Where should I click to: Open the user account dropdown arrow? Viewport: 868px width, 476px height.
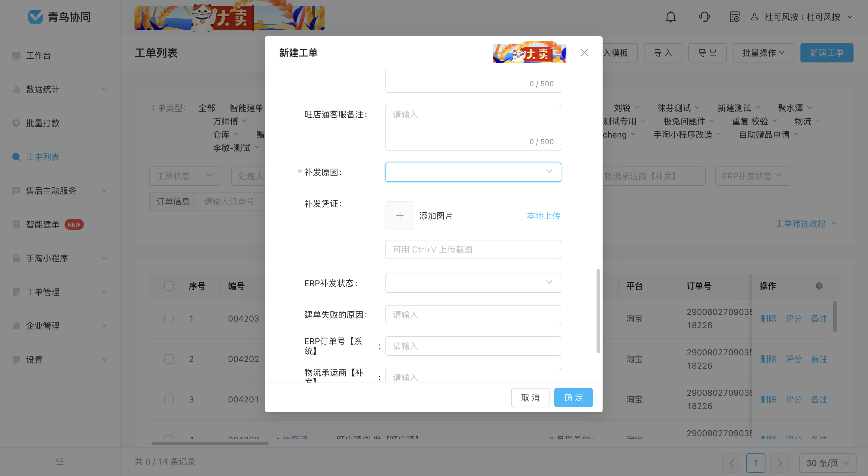point(850,17)
